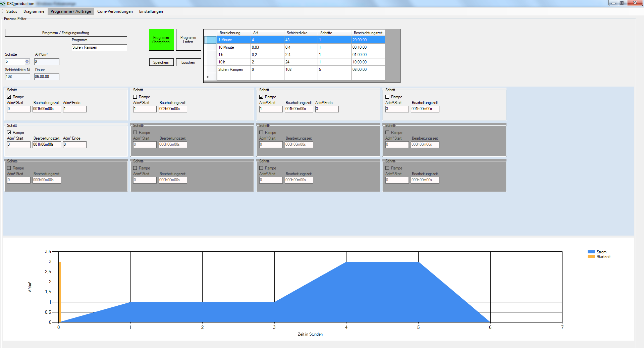Increase Schritte value with up arrow

click(27, 60)
